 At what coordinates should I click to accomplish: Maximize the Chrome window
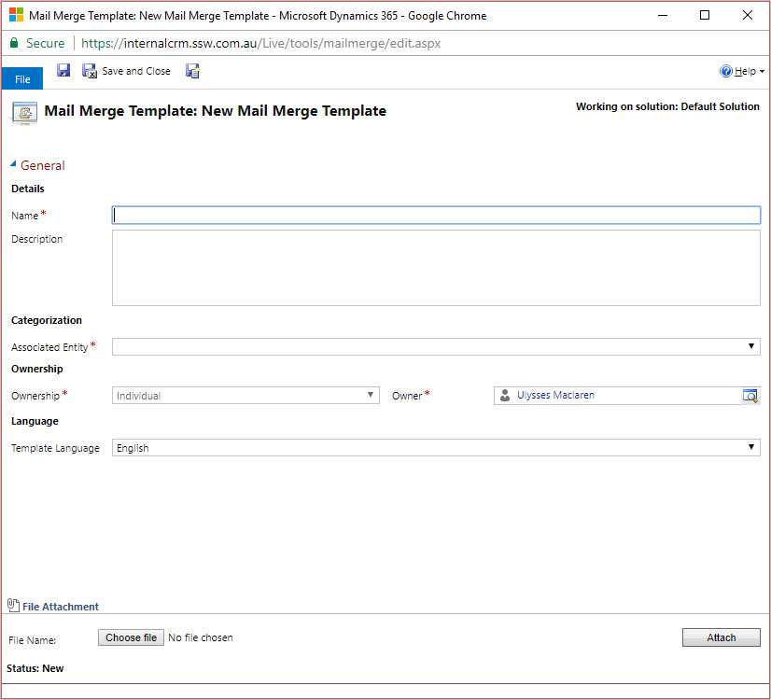coord(704,15)
